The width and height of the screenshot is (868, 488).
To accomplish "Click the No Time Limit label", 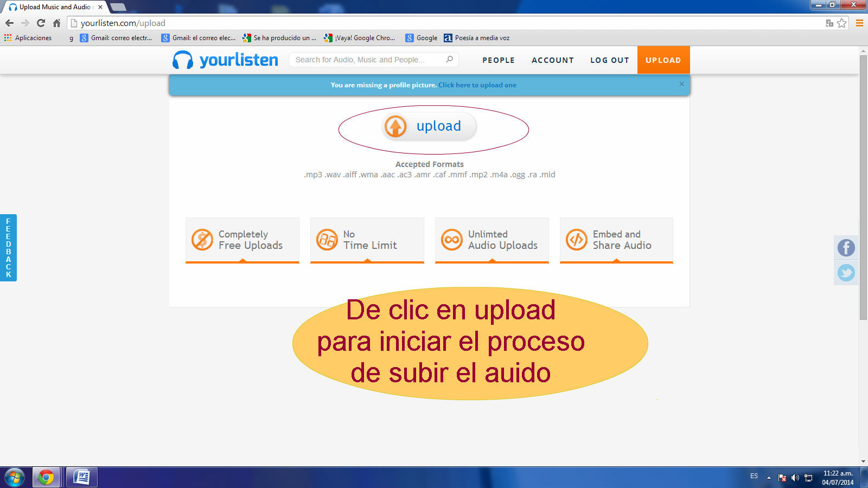I will 370,240.
